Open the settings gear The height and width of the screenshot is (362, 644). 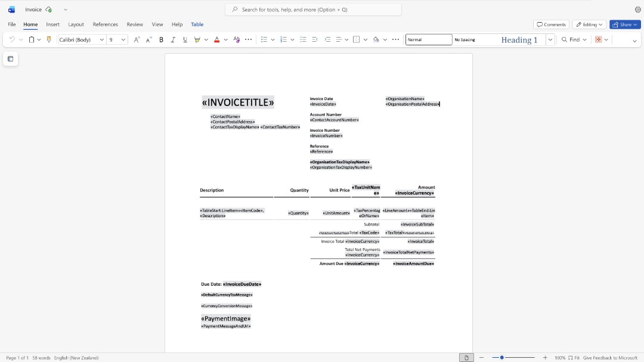click(x=638, y=10)
